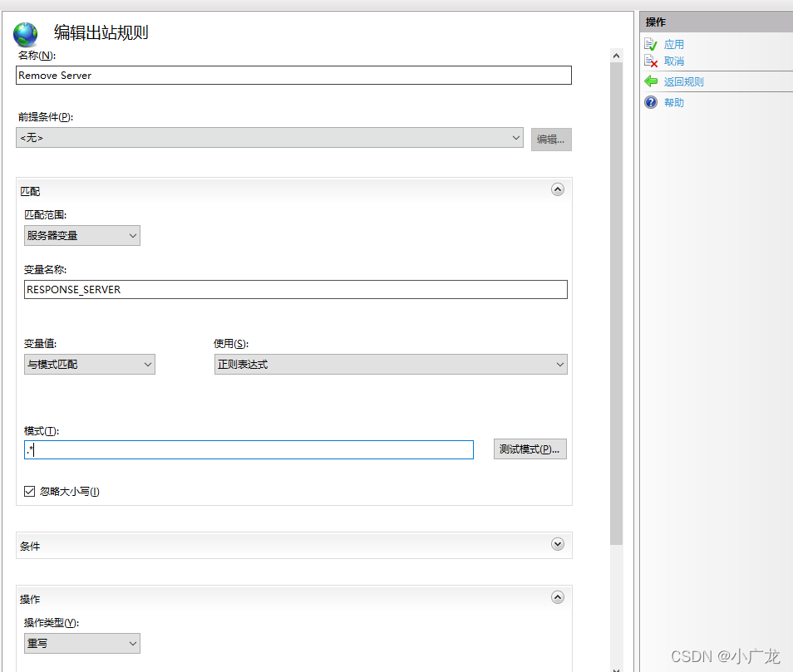Click the blue help question mark icon
Viewport: 793px width, 672px height.
click(651, 102)
